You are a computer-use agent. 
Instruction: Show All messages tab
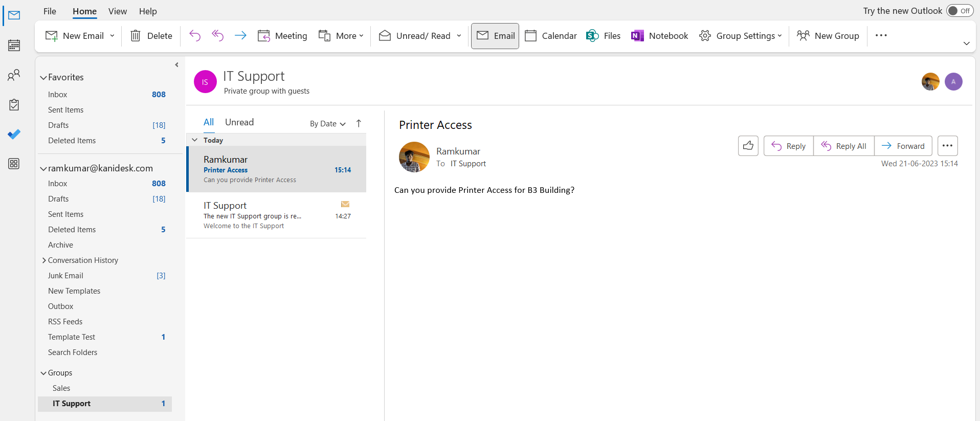(x=209, y=122)
